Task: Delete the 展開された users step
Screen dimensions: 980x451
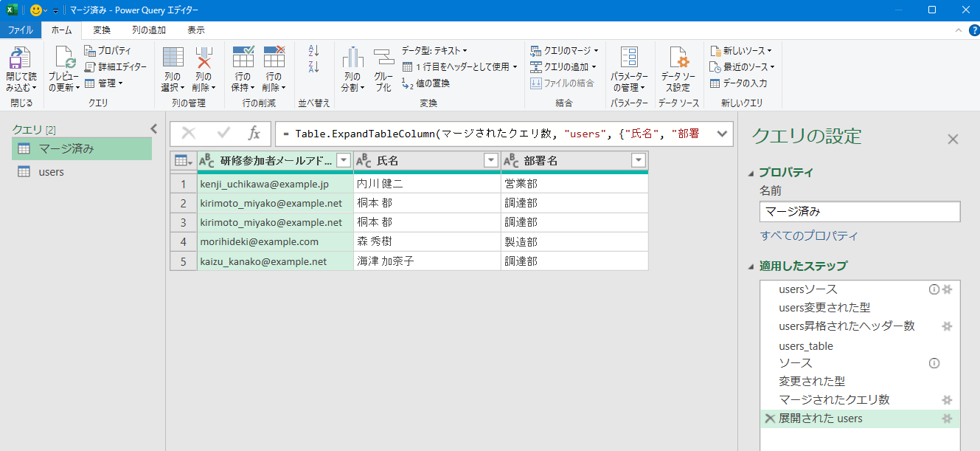Action: point(770,419)
